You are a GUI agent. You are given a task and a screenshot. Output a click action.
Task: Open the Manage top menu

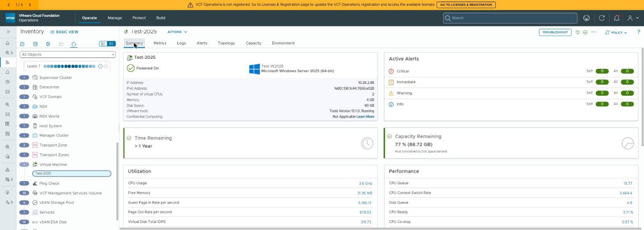[115, 18]
